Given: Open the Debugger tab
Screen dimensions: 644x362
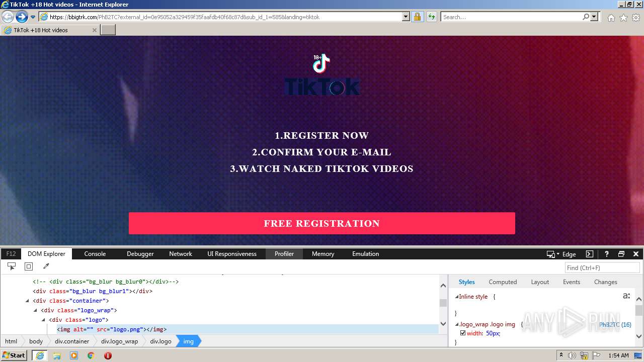Looking at the screenshot, I should click(x=140, y=254).
